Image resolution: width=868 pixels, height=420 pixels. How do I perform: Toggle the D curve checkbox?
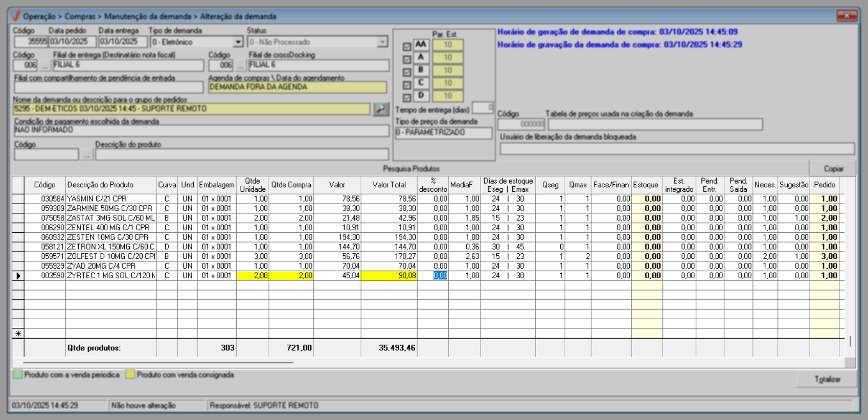click(407, 97)
